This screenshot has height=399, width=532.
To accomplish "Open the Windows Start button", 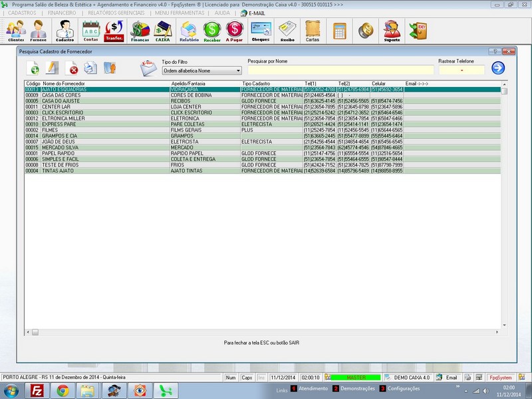I will [x=11, y=391].
